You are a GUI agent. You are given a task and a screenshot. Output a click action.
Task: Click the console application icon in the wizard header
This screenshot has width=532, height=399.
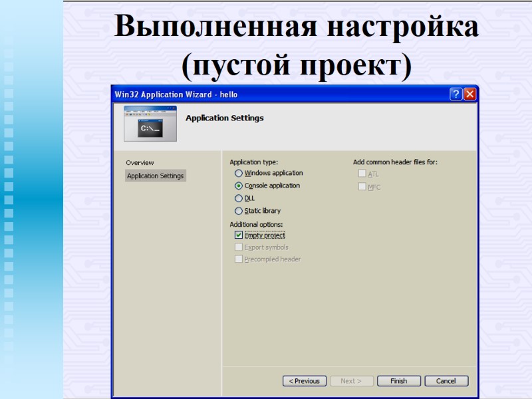click(x=150, y=124)
